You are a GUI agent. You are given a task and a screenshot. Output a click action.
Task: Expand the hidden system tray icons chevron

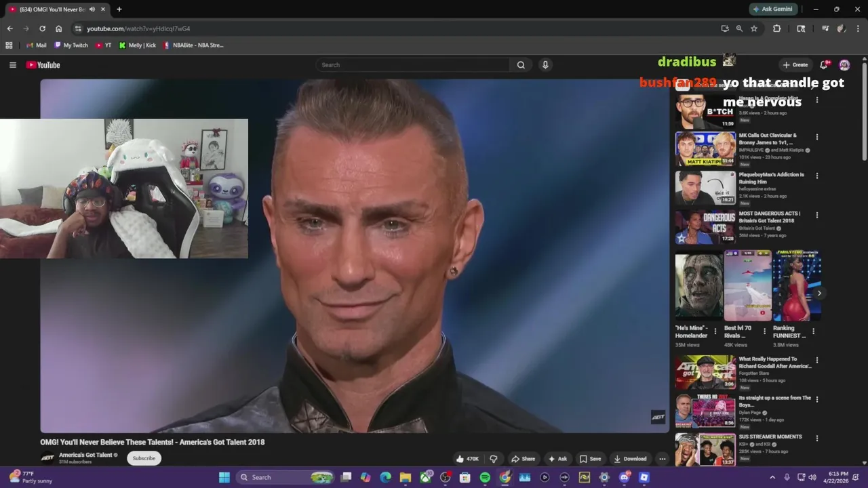point(772,477)
